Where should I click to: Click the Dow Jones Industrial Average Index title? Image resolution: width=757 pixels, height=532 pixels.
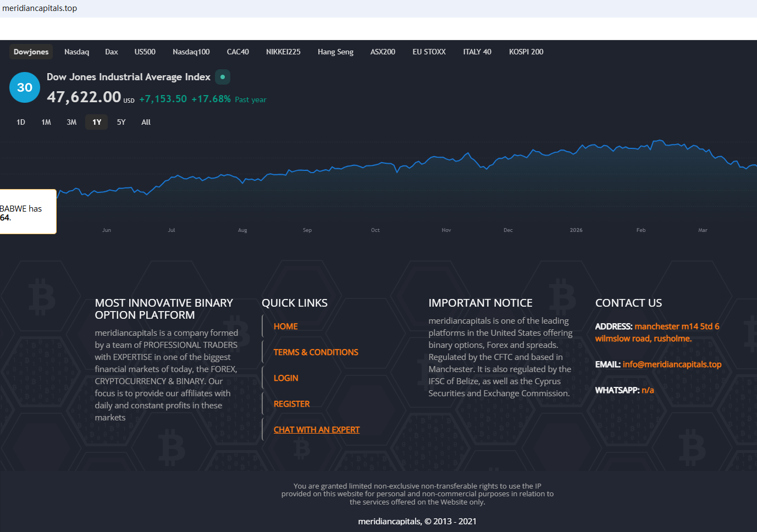click(129, 77)
